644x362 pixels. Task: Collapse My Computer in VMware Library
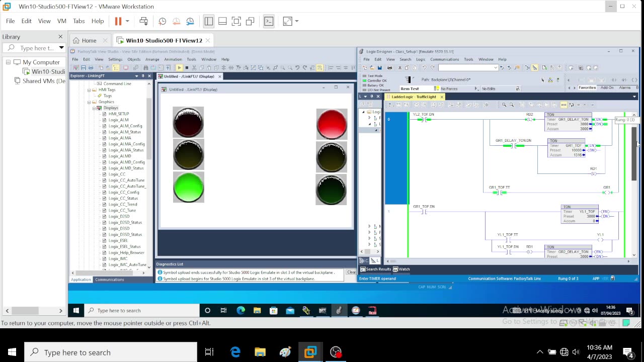[8, 62]
